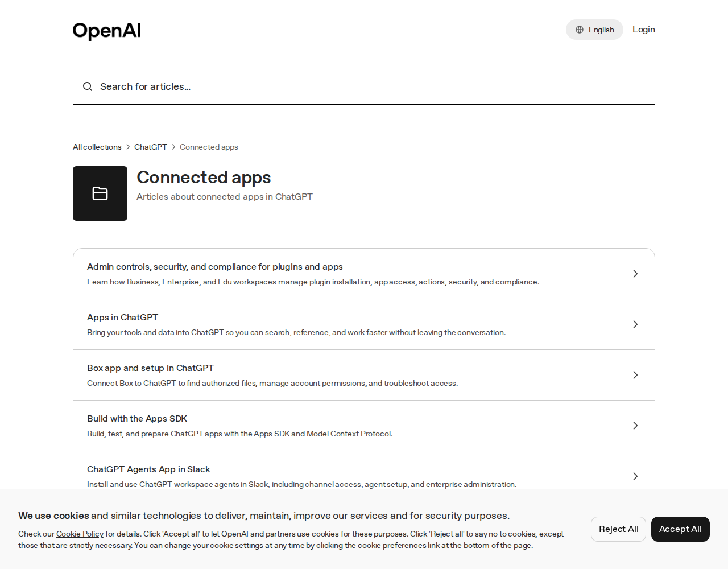Go to All collections breadcrumb
The height and width of the screenshot is (569, 728).
[x=97, y=147]
